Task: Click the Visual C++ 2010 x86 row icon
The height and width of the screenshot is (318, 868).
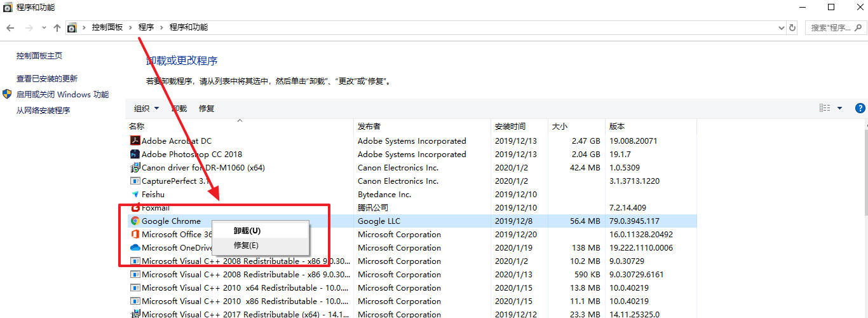Action: click(x=135, y=301)
